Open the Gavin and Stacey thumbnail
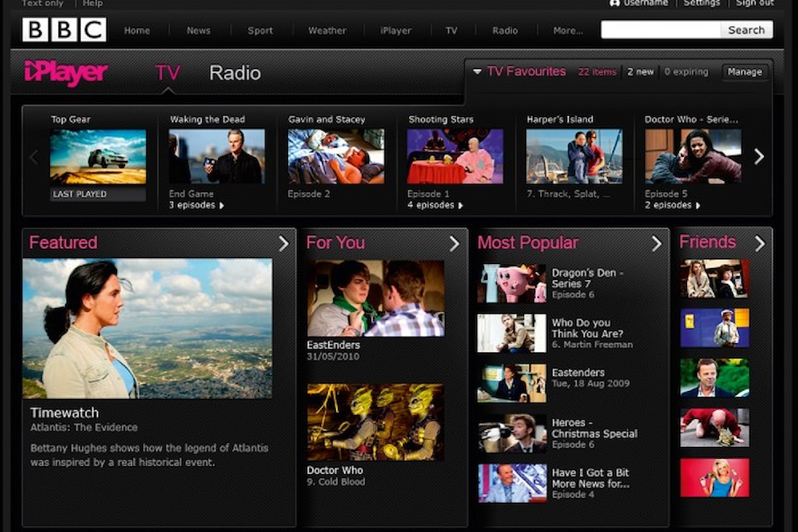Screen dimensions: 798x532 336,157
